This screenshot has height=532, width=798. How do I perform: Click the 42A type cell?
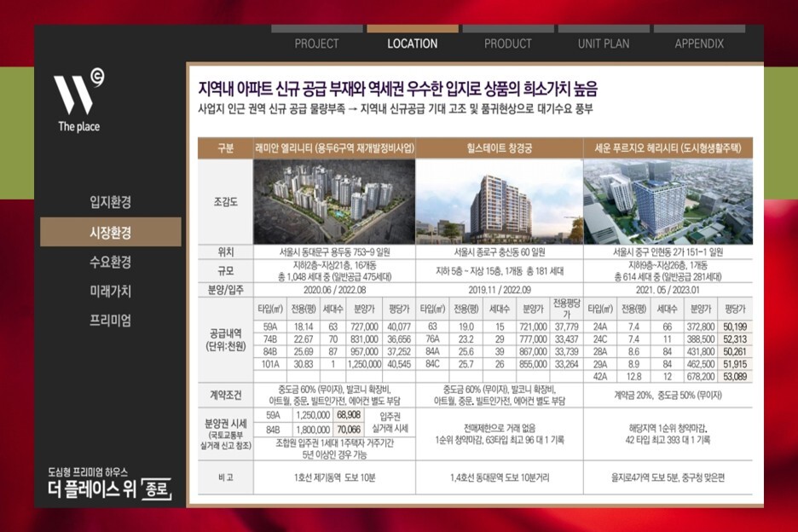pyautogui.click(x=600, y=377)
